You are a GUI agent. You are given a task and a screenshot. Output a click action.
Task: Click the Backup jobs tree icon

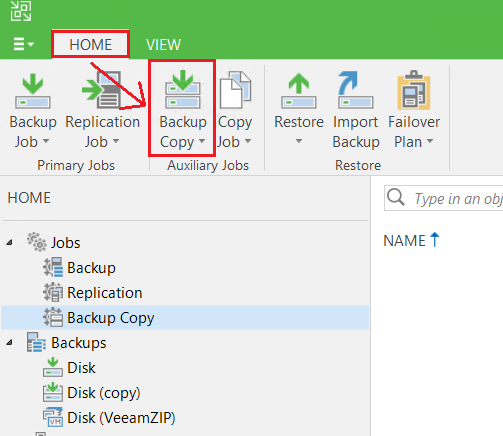[53, 267]
